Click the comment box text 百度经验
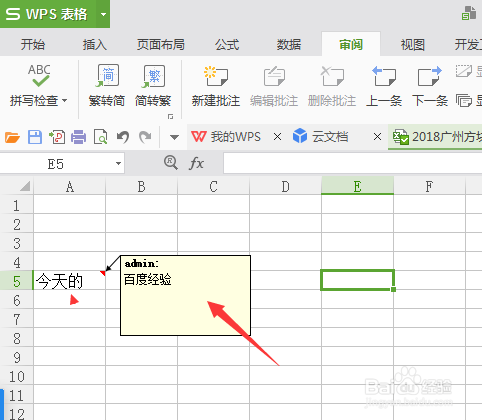Image resolution: width=482 pixels, height=420 pixels. pyautogui.click(x=148, y=279)
